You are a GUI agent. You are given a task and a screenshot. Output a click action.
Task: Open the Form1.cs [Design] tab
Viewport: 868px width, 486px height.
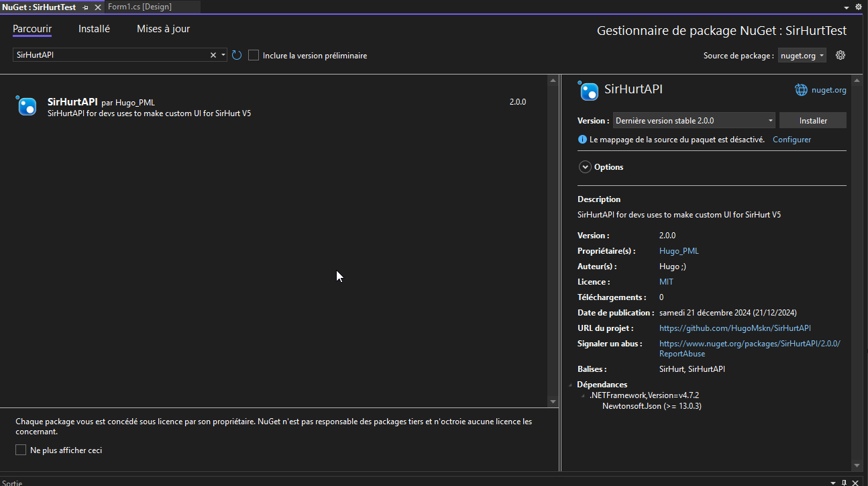(140, 7)
